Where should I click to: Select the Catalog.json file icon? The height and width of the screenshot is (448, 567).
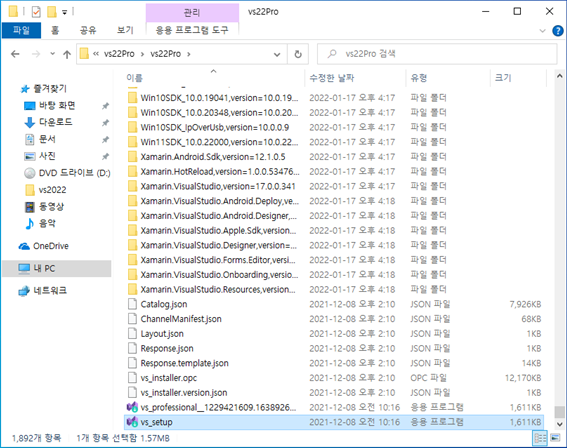click(132, 304)
